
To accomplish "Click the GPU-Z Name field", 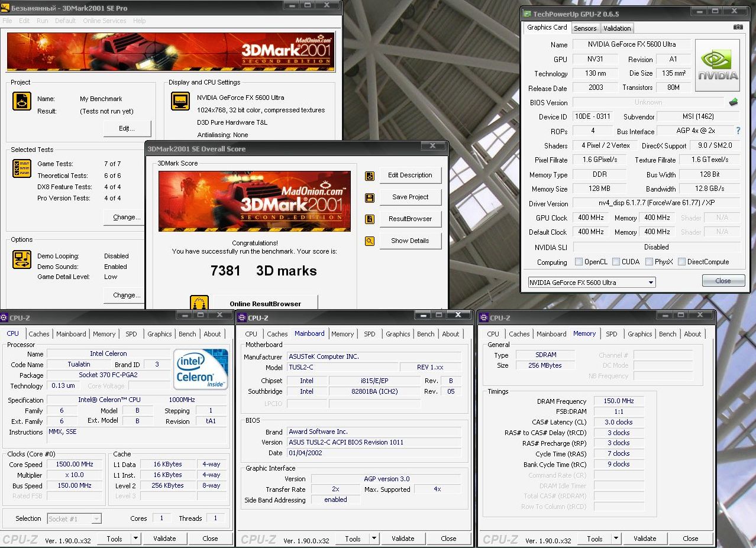I will point(631,44).
